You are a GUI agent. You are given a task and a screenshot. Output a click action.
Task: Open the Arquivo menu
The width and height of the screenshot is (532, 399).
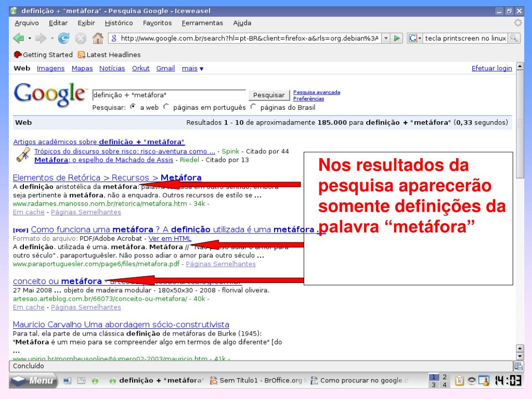tap(27, 23)
